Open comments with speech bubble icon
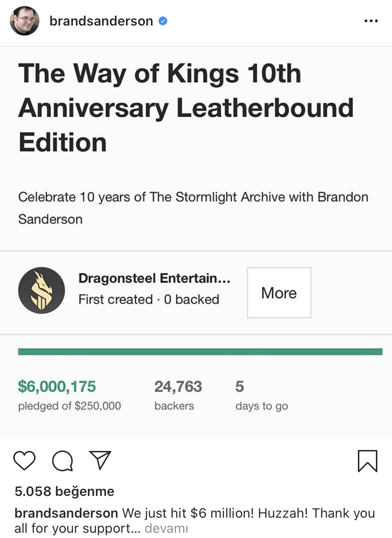 point(62,461)
